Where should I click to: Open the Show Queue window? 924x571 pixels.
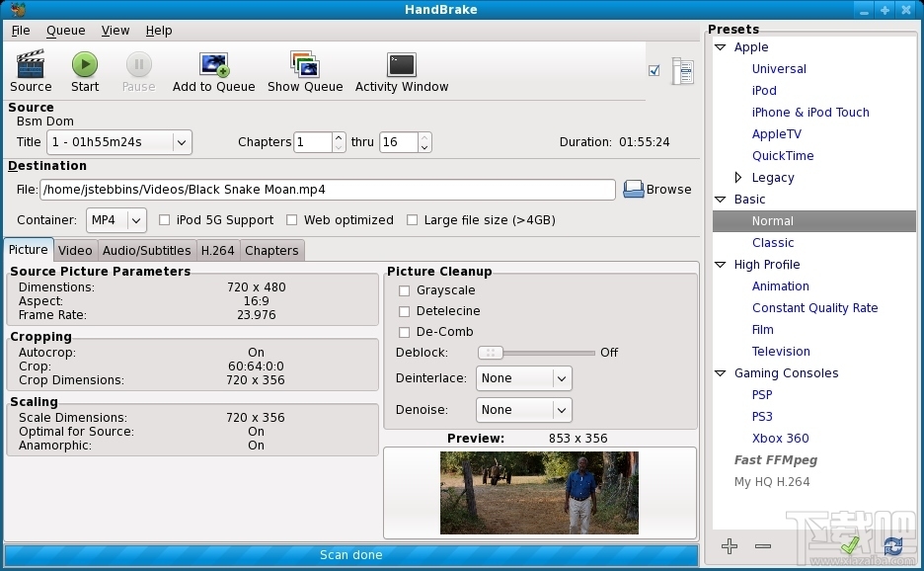(x=305, y=69)
